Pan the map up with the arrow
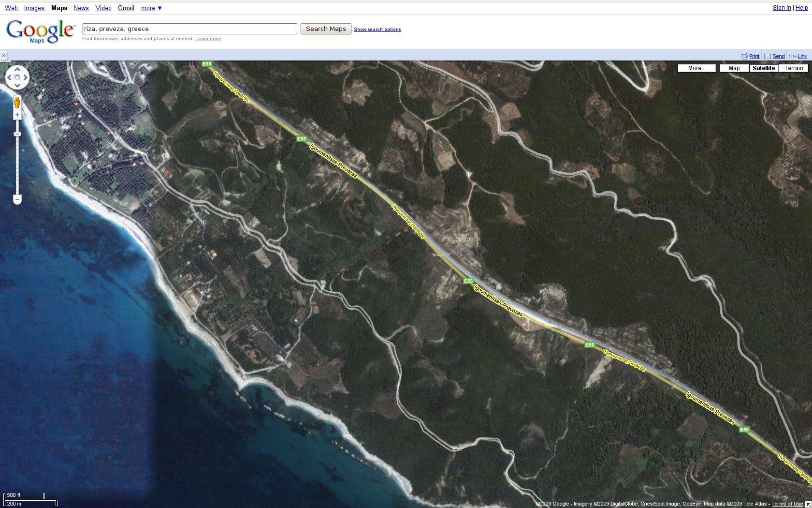812x508 pixels. click(x=17, y=69)
